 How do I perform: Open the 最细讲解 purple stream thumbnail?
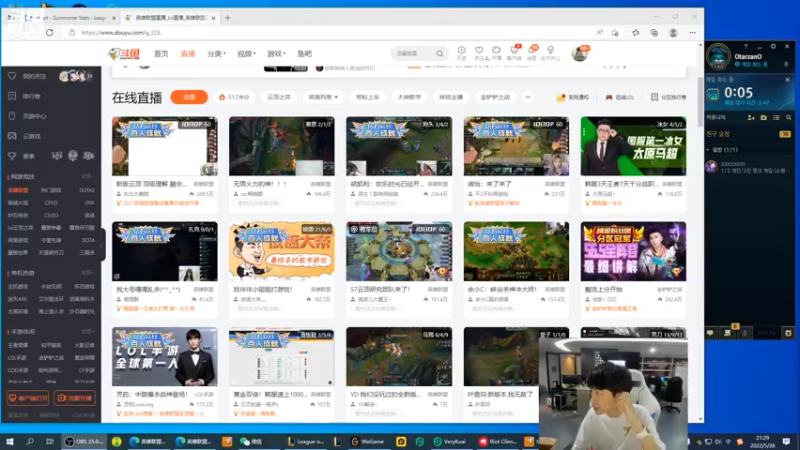point(633,251)
